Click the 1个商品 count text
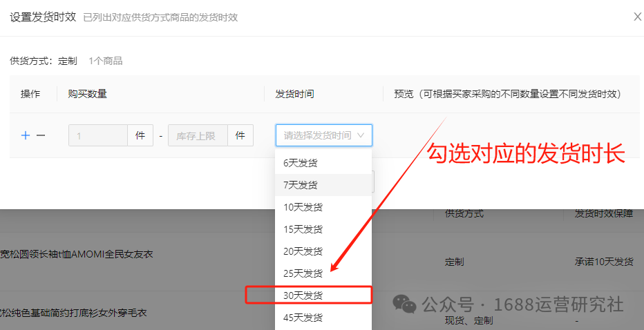 [x=106, y=61]
